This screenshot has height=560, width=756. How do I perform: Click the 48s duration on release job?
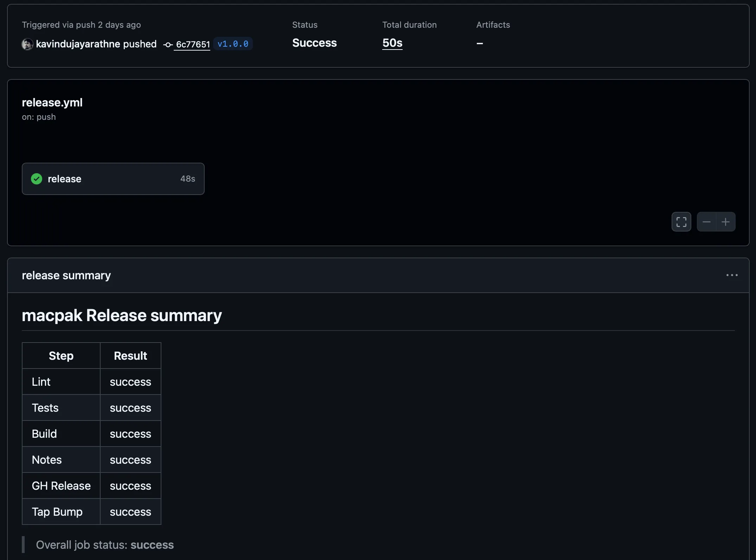point(187,179)
